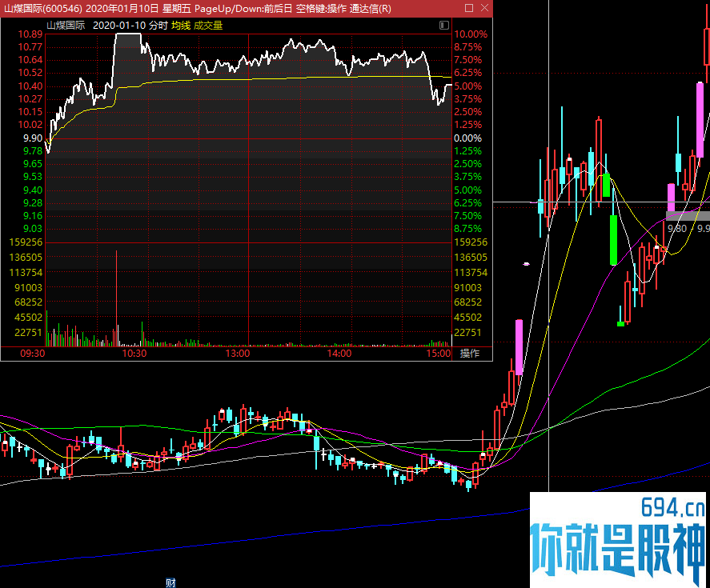Click the 10.00% limit-up percentage label
The width and height of the screenshot is (710, 588).
coord(471,34)
